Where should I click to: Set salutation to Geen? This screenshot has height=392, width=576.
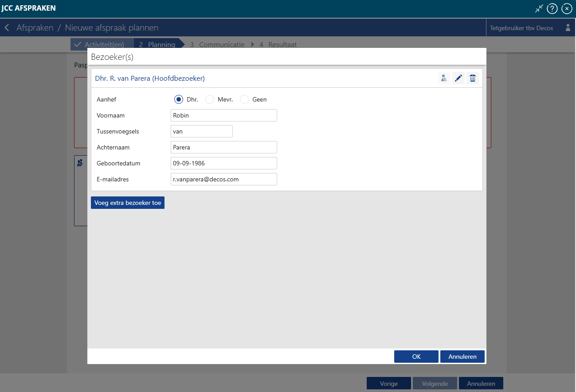(244, 99)
